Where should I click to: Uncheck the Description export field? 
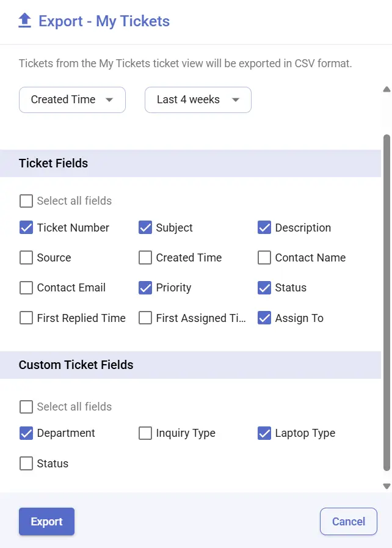pos(264,227)
